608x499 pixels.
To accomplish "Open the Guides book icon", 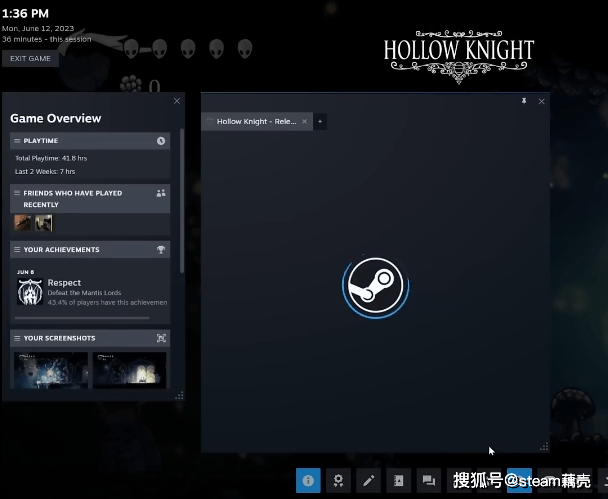I will tap(399, 480).
